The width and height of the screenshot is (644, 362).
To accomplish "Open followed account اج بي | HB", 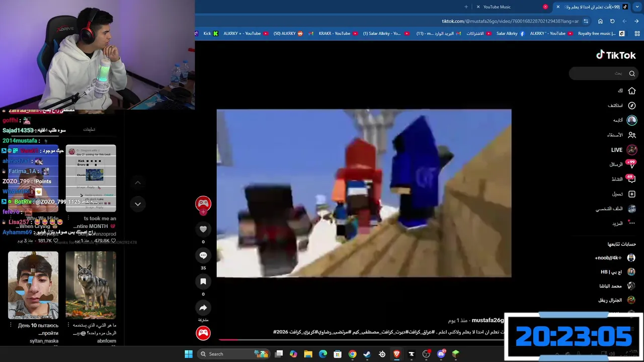I will click(x=618, y=272).
